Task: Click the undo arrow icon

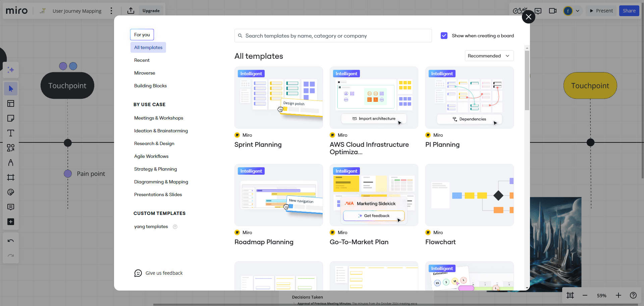Action: [11, 241]
